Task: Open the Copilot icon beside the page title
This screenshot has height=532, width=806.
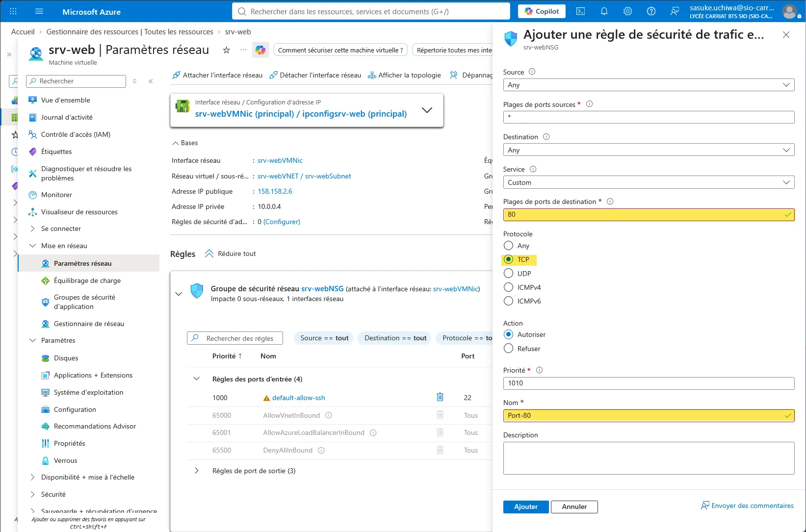Action: click(x=260, y=50)
